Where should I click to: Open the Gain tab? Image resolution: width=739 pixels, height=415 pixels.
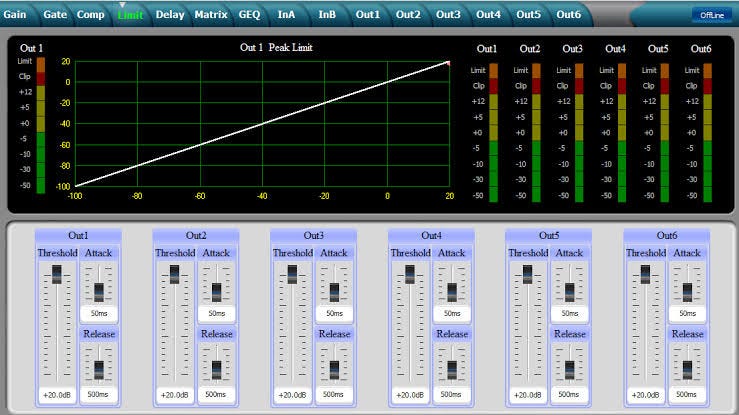click(15, 15)
